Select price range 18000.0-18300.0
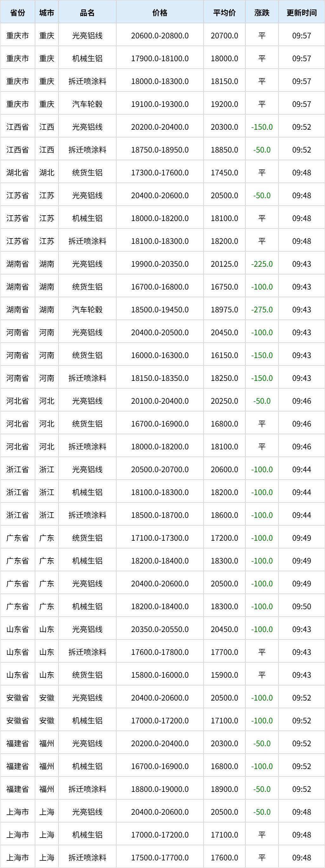This screenshot has height=868, width=325. 160,81
